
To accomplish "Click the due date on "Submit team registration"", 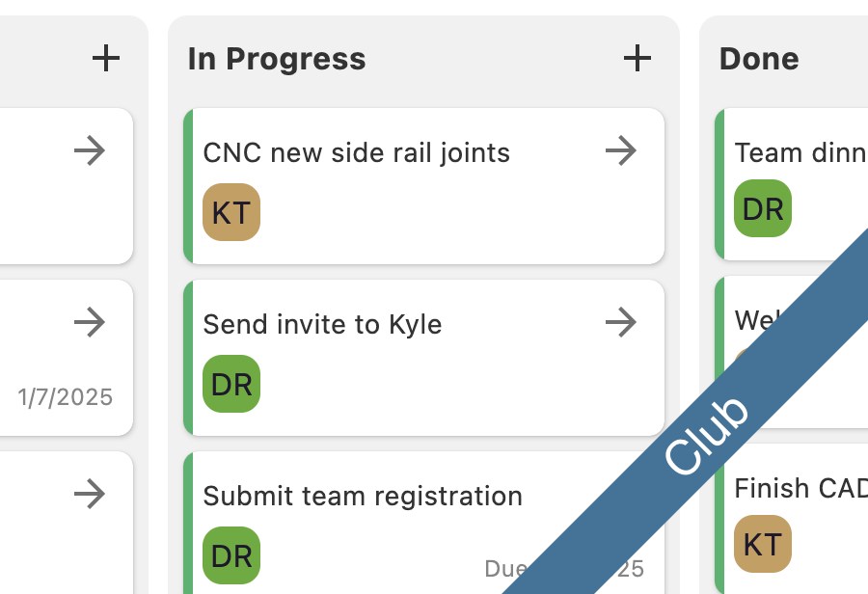I will pyautogui.click(x=564, y=569).
